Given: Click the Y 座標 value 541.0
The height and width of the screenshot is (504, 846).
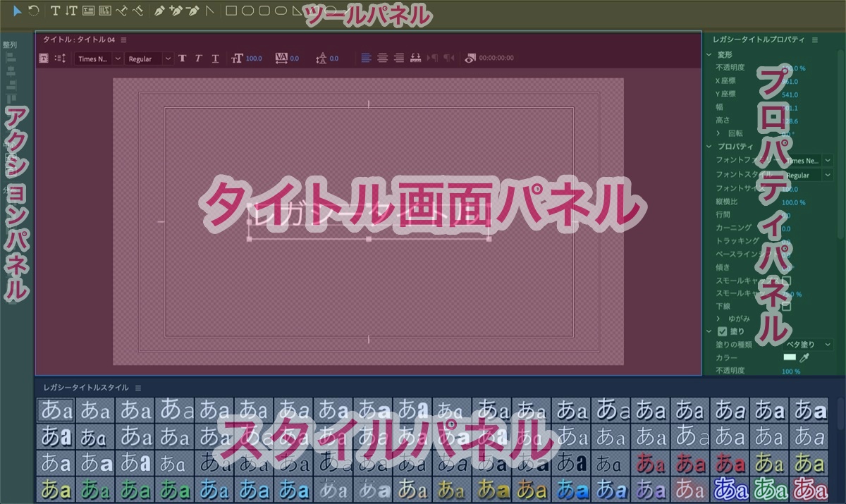Looking at the screenshot, I should pos(790,94).
